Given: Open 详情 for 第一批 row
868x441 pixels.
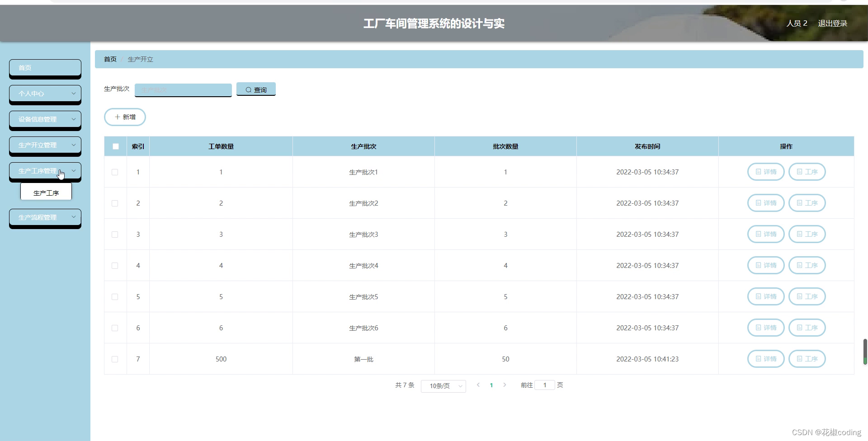Looking at the screenshot, I should 766,359.
